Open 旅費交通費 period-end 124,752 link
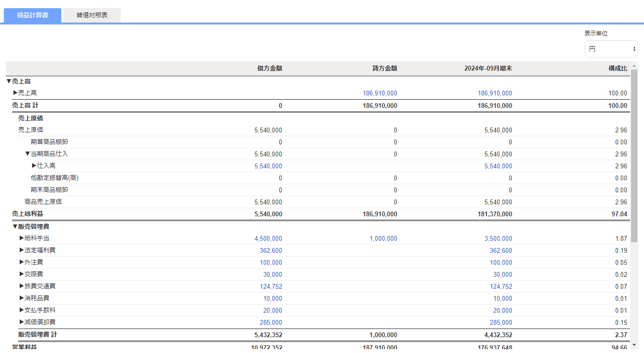The image size is (644, 353). point(501,286)
